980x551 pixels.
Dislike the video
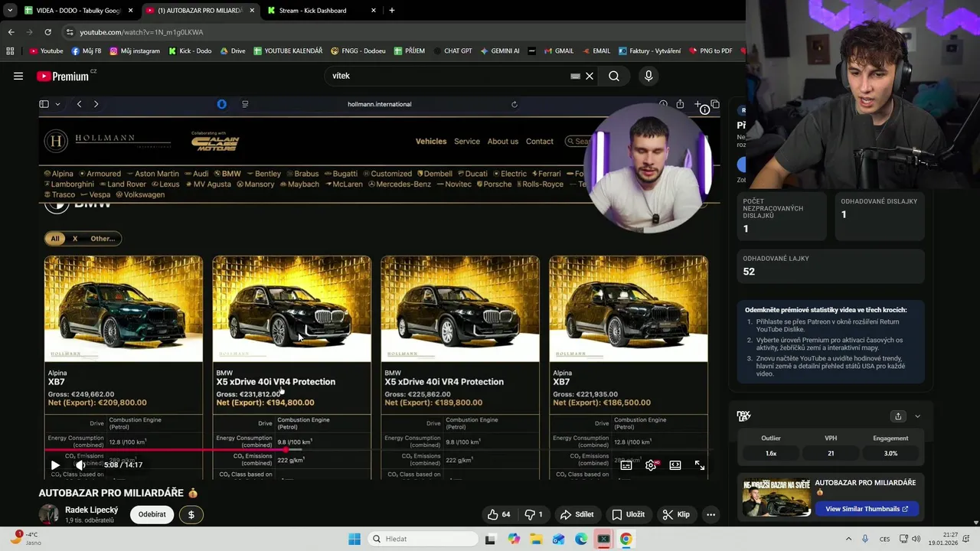[x=534, y=514]
